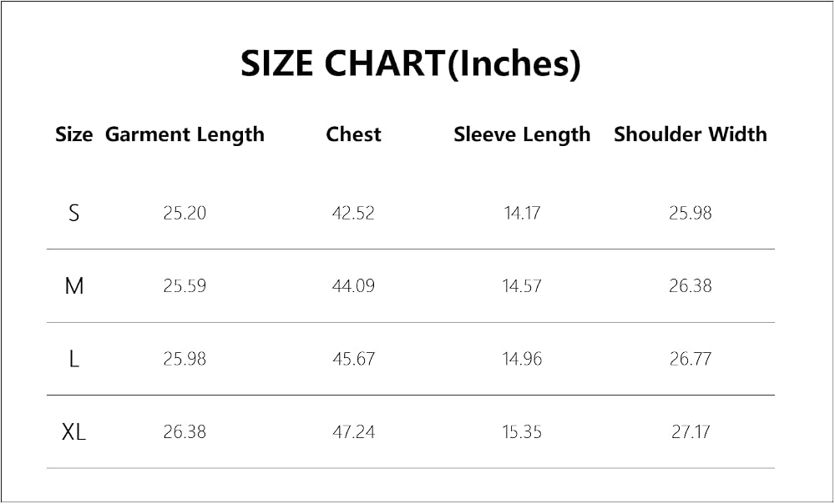Select the XL size row label
The width and height of the screenshot is (835, 504).
74,432
